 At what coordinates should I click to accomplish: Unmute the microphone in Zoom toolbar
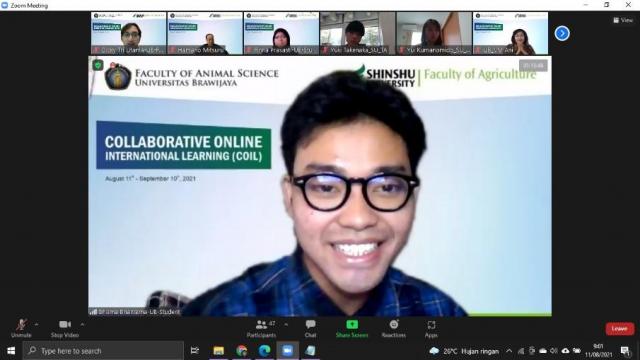click(21, 328)
